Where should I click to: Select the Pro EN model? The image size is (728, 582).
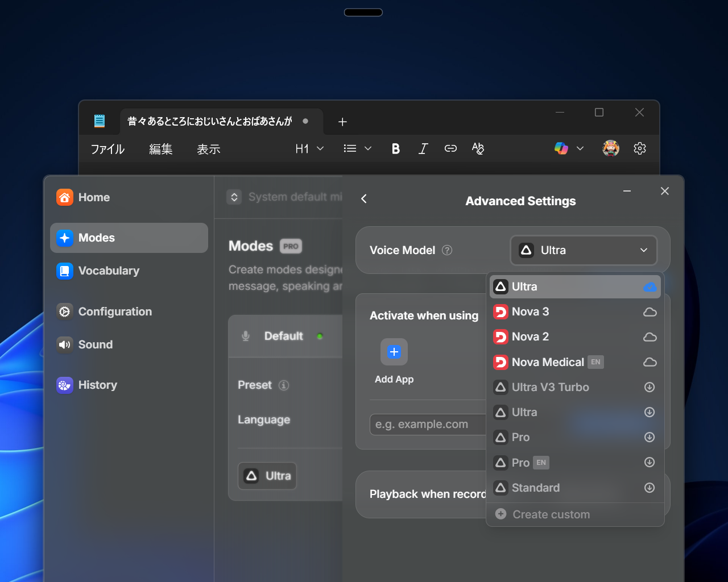pos(575,462)
